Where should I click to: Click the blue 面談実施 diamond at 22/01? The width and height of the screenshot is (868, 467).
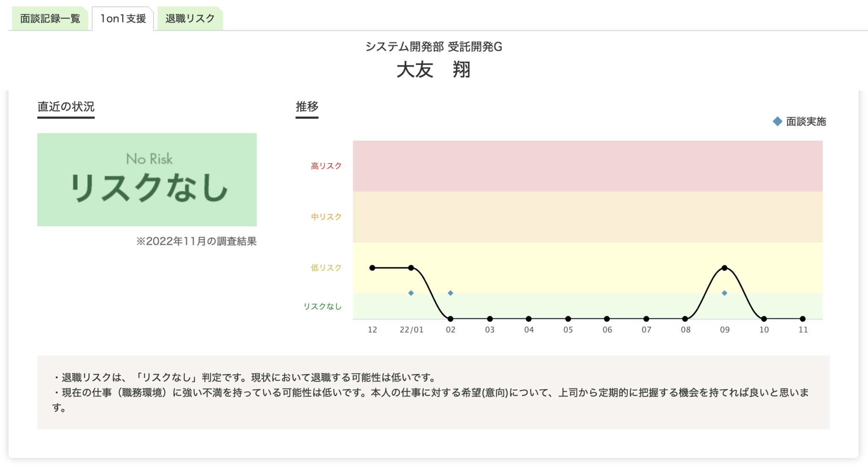point(410,293)
